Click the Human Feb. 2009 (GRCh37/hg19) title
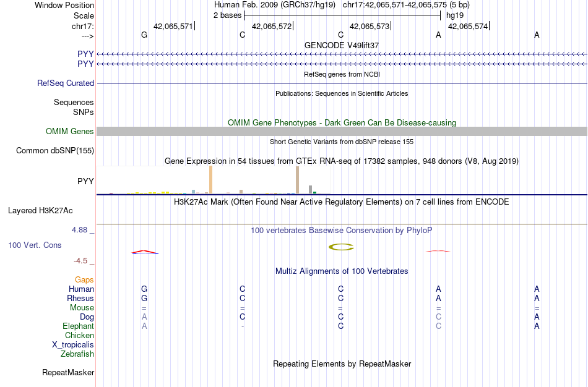 pos(275,5)
